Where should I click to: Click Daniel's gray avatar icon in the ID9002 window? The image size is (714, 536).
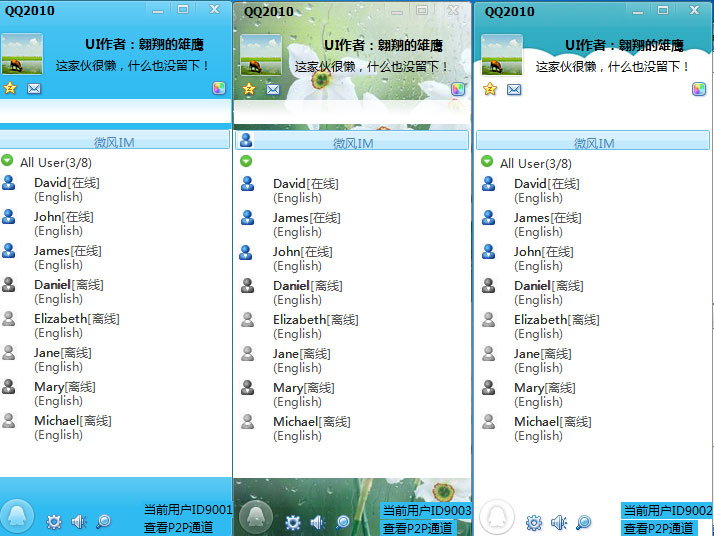489,286
